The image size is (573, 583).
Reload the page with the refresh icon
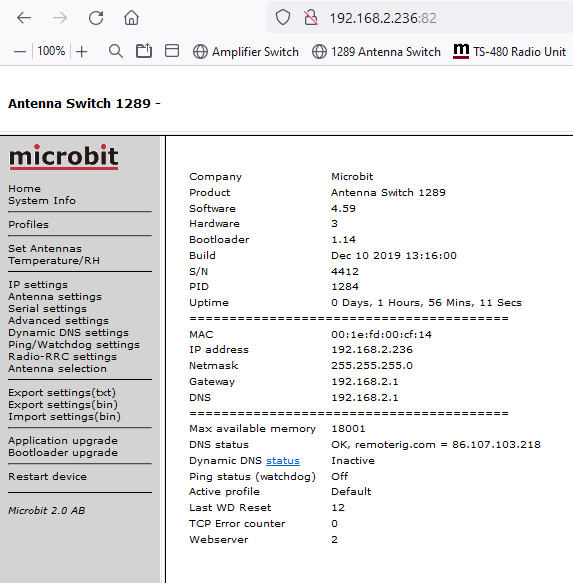(x=96, y=18)
